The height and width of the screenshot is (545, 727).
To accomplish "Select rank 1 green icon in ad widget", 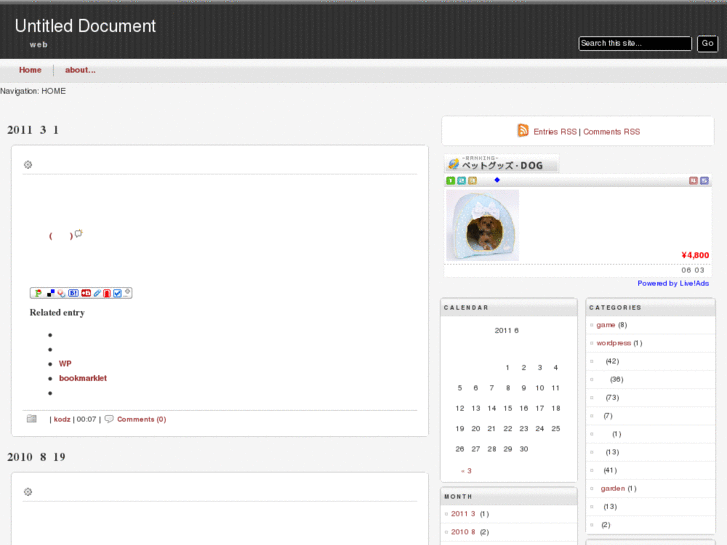I will (x=450, y=180).
